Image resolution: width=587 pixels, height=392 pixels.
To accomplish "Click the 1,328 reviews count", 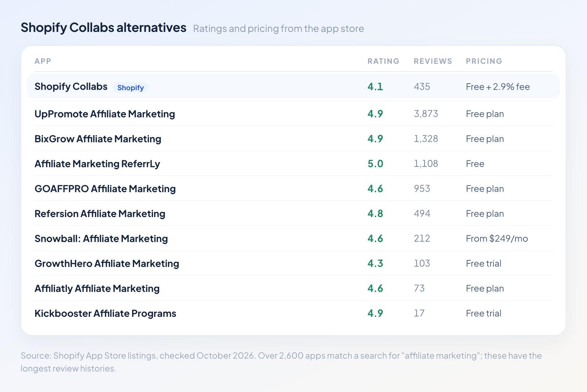I will [x=426, y=139].
